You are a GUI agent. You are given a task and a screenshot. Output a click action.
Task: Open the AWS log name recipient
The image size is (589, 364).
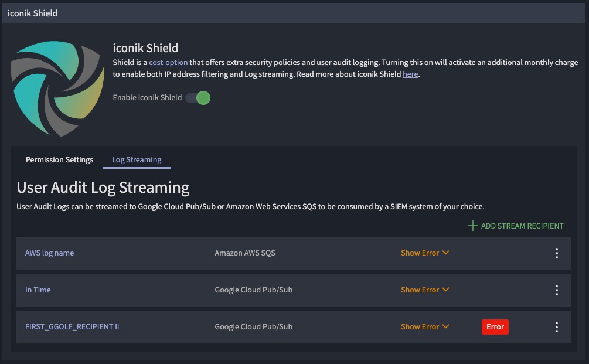[x=49, y=253]
